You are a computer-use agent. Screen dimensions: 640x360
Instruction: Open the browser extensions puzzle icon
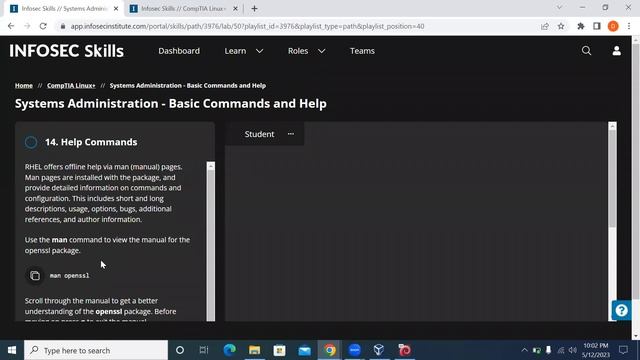click(x=581, y=26)
